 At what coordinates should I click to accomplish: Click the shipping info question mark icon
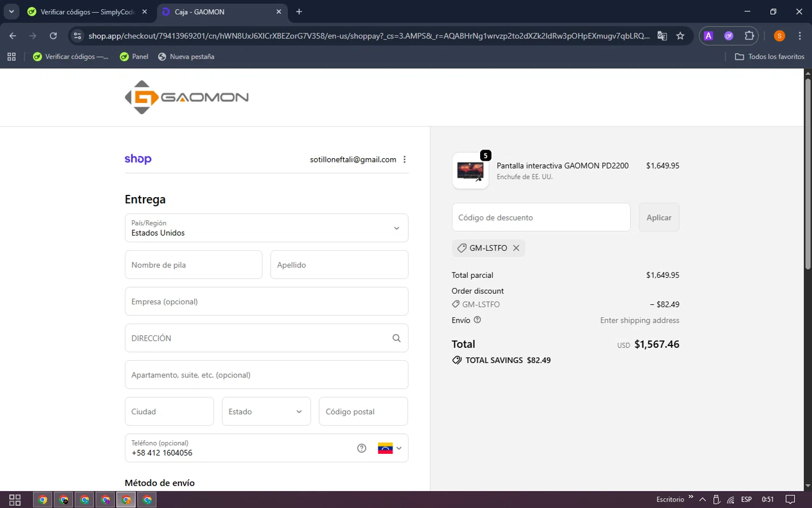(477, 320)
